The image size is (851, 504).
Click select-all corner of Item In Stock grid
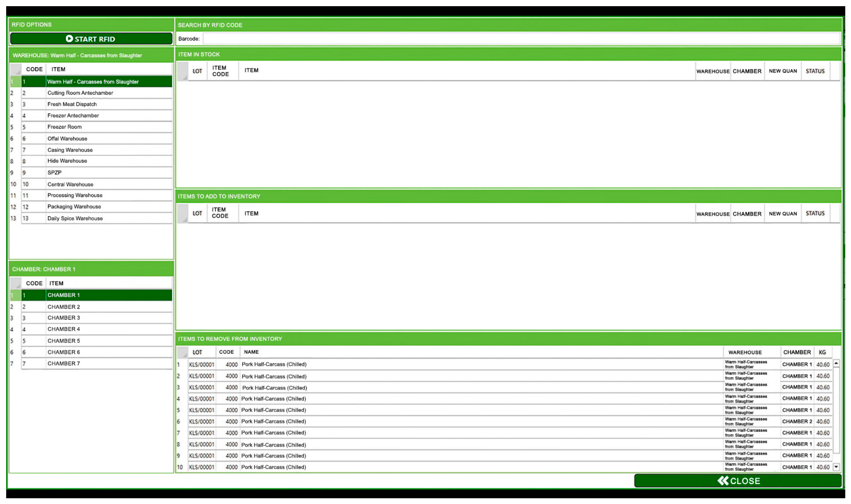[183, 71]
